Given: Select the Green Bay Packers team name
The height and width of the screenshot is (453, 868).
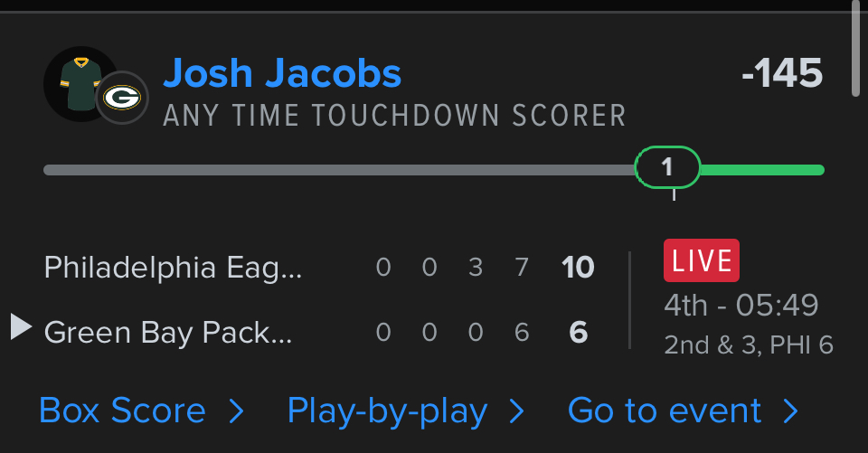Looking at the screenshot, I should pos(168,333).
